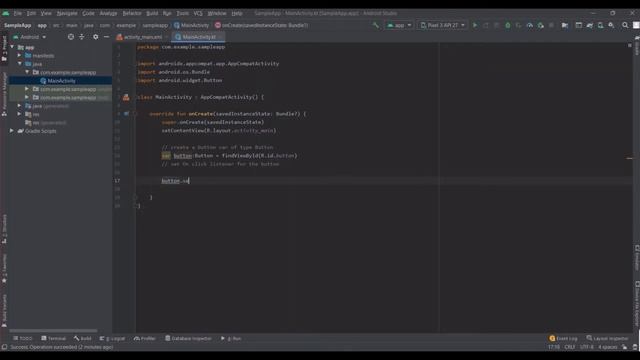Open the Navigate menu

click(67, 13)
